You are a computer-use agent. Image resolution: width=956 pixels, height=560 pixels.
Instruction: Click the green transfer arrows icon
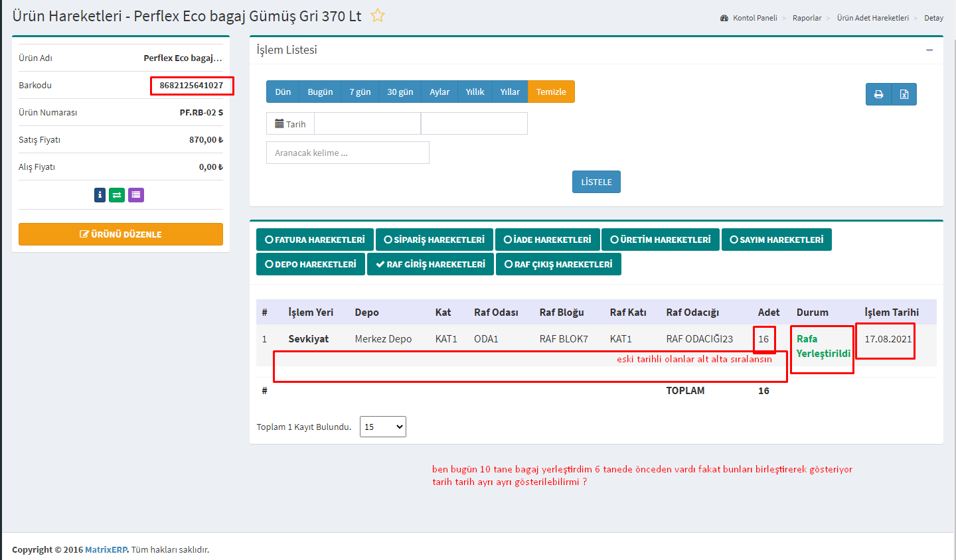(117, 195)
